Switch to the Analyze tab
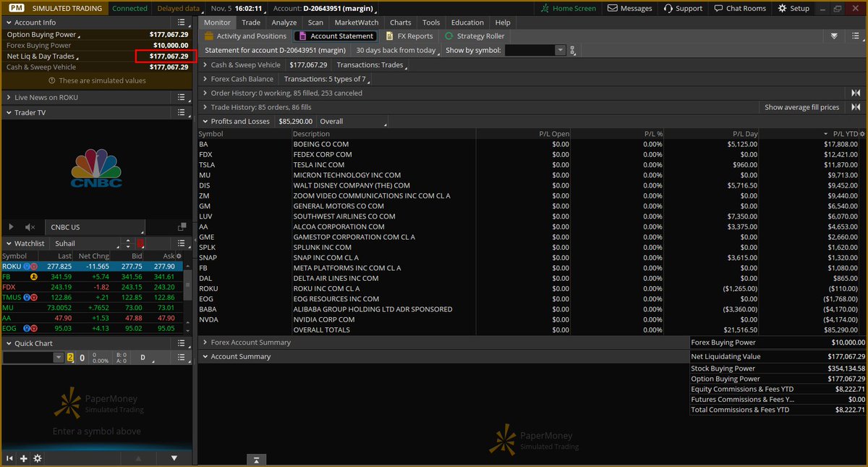 point(284,22)
